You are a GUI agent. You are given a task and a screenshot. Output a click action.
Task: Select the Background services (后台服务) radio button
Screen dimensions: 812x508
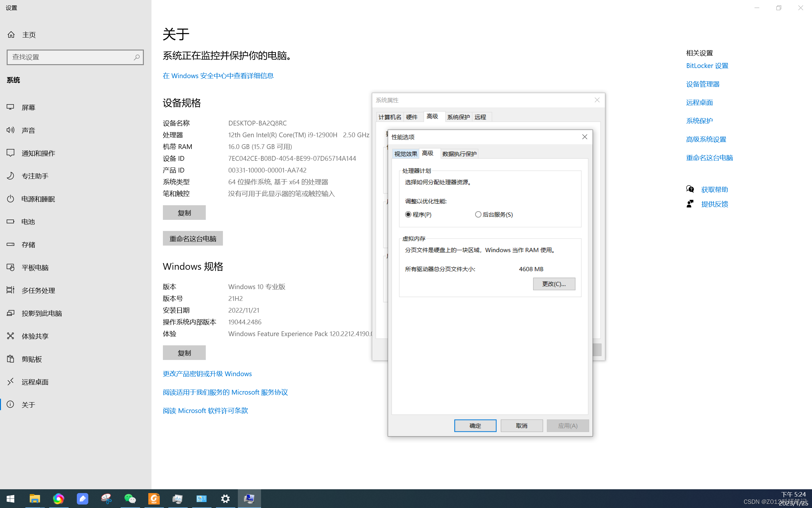point(478,214)
